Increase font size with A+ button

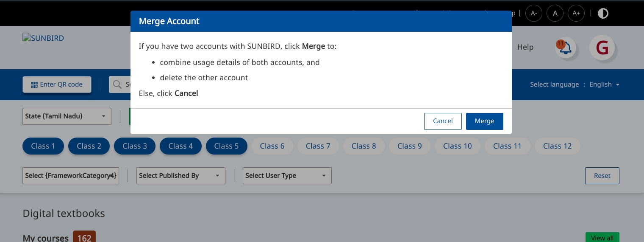pos(576,13)
